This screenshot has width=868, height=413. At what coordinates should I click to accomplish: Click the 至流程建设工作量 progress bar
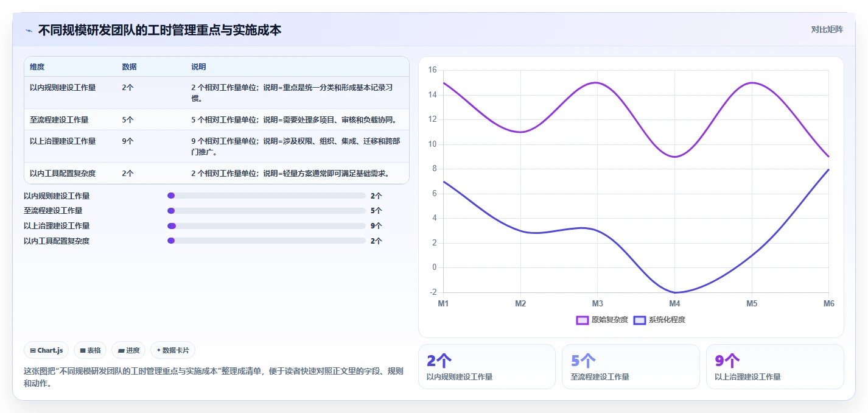[x=267, y=211]
